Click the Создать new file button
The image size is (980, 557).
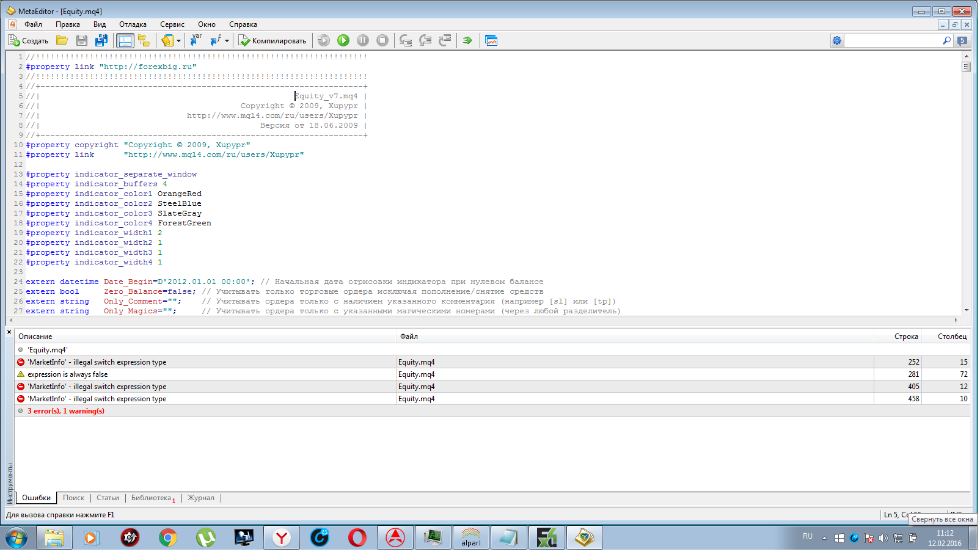click(x=29, y=41)
